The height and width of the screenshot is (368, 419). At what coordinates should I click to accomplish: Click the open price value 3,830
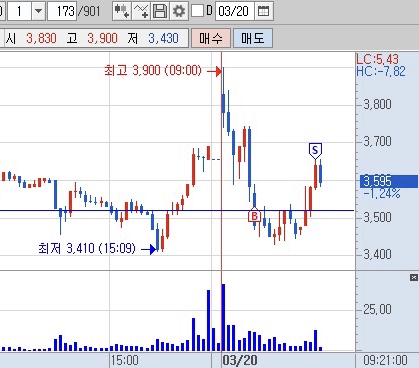pos(41,39)
